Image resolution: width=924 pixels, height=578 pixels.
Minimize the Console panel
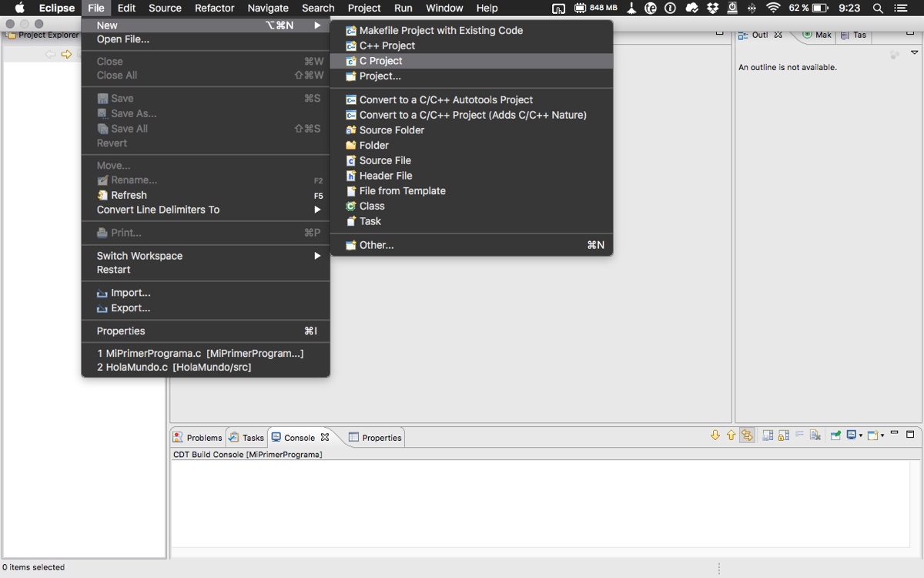tap(895, 434)
